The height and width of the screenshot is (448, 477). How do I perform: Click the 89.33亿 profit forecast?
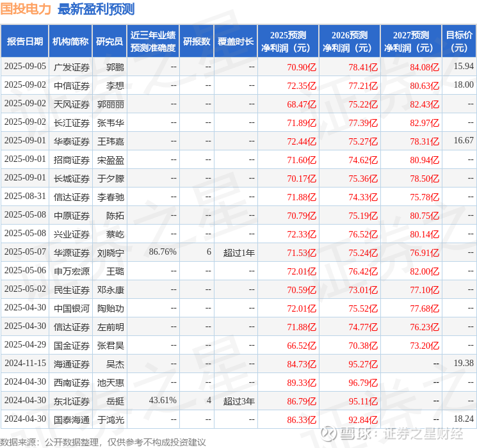pyautogui.click(x=302, y=383)
